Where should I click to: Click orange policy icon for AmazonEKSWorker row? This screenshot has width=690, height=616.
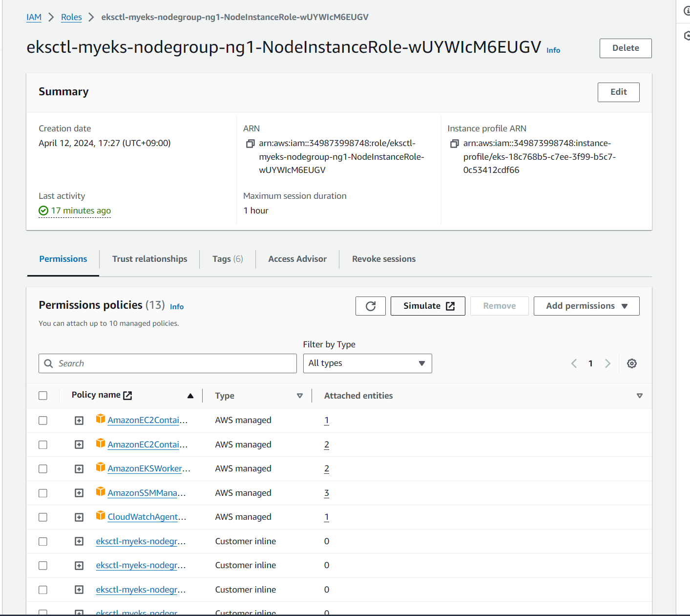point(101,467)
